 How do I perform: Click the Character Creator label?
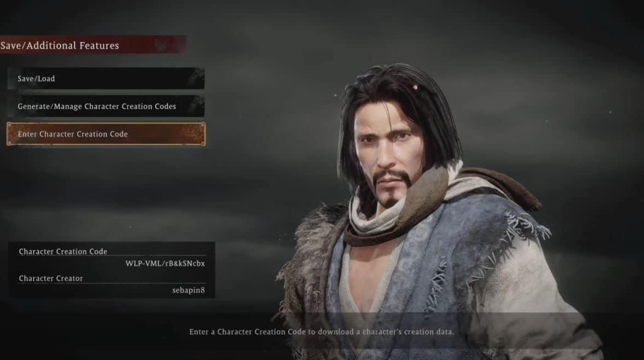(51, 278)
